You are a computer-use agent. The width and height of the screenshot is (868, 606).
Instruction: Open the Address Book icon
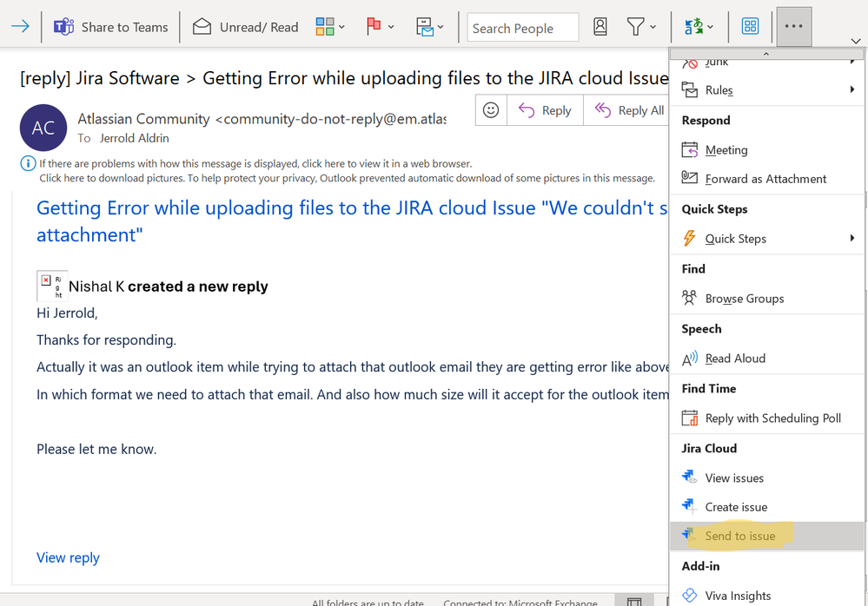(600, 26)
